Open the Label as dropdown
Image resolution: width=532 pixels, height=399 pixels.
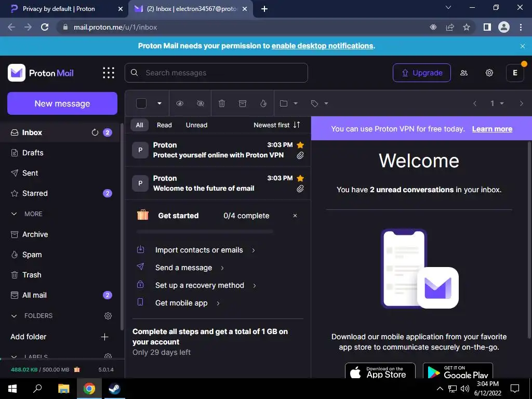[320, 103]
